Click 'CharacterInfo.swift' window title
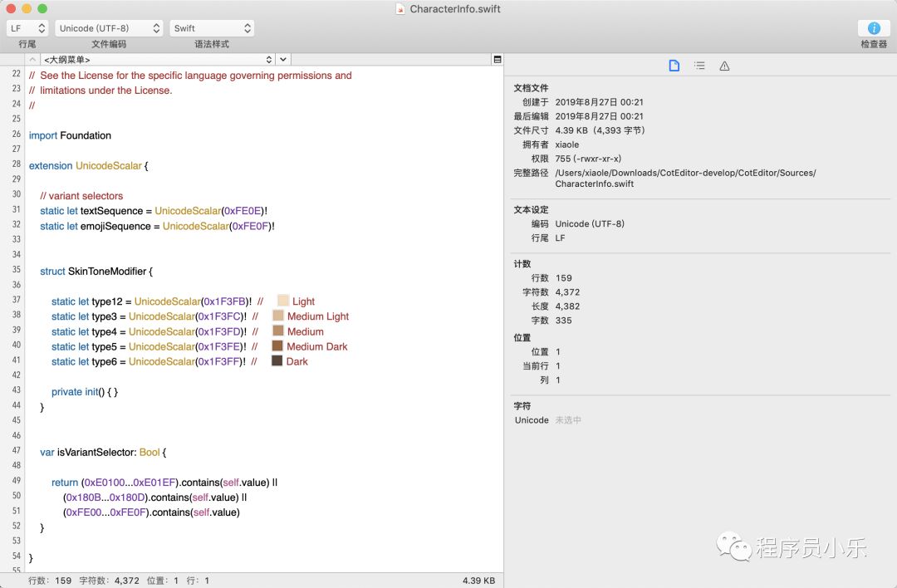Viewport: 897px width, 588px height. [x=455, y=9]
